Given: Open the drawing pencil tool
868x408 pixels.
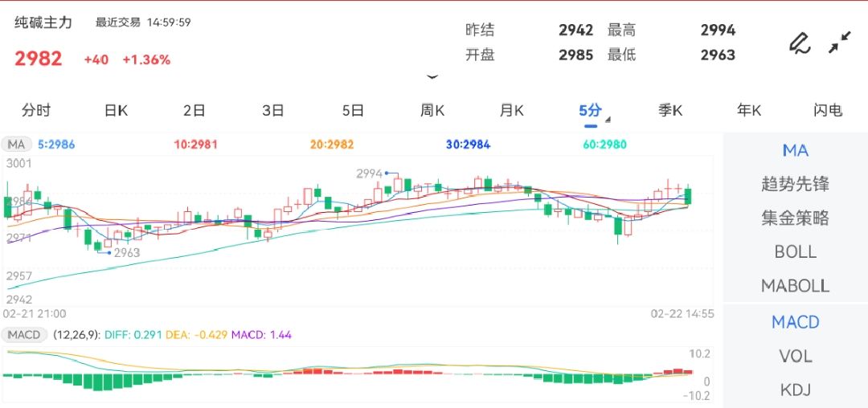Looking at the screenshot, I should click(x=800, y=43).
